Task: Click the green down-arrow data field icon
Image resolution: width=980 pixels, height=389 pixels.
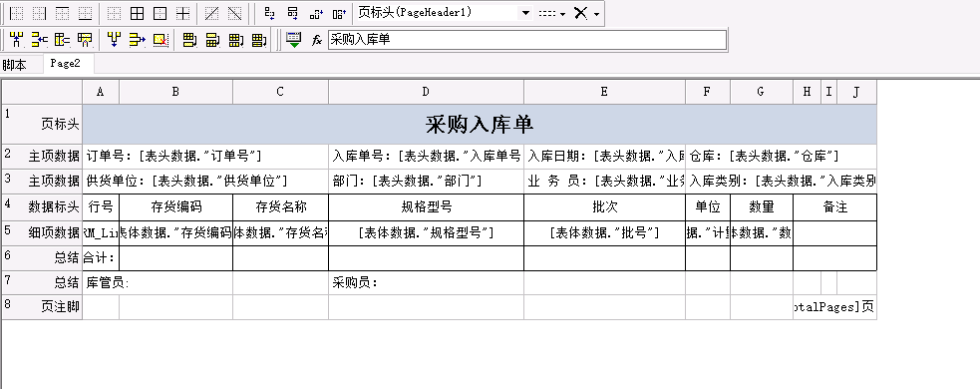Action: (x=294, y=40)
